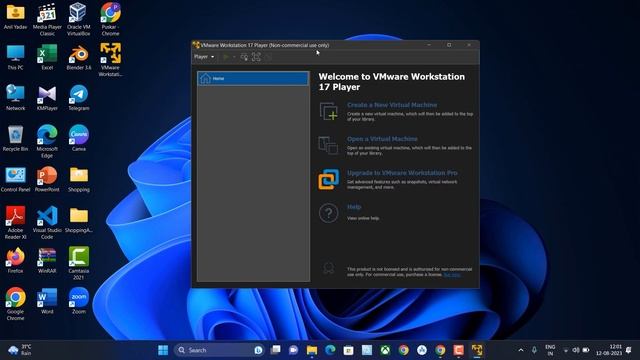The width and height of the screenshot is (640, 360).
Task: Select Zoom desktop icon
Action: [78, 301]
